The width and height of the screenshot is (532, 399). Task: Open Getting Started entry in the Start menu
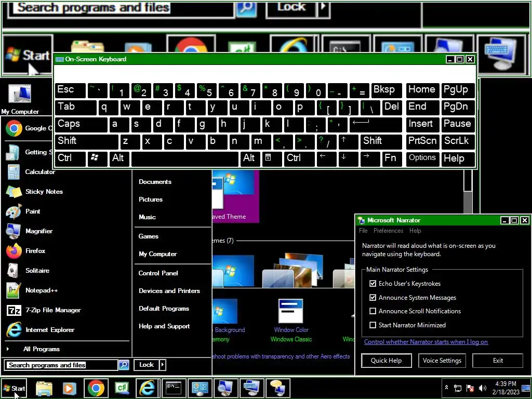coord(30,152)
